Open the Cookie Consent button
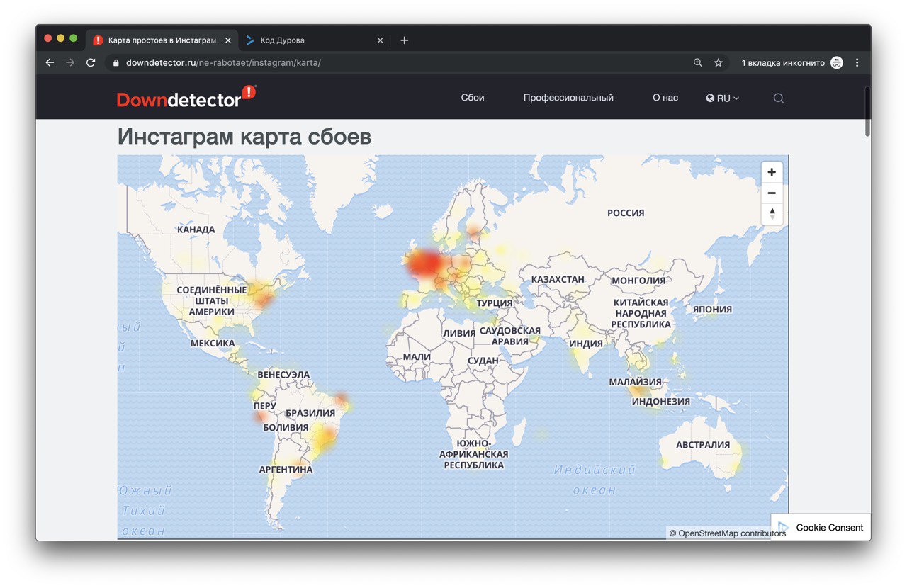Image resolution: width=907 pixels, height=588 pixels. click(821, 527)
